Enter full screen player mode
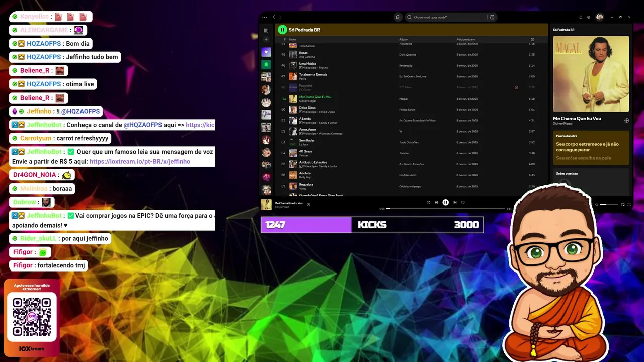This screenshot has height=362, width=644. (x=629, y=205)
